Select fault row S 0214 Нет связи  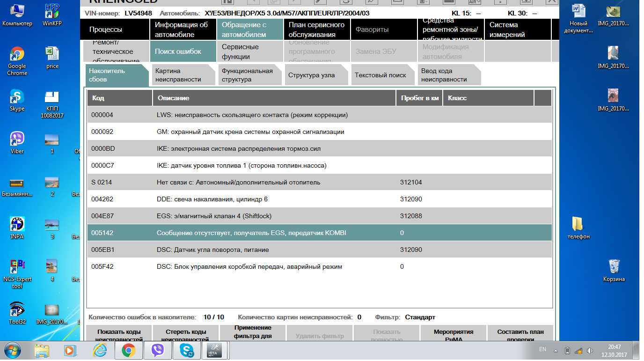[320, 182]
